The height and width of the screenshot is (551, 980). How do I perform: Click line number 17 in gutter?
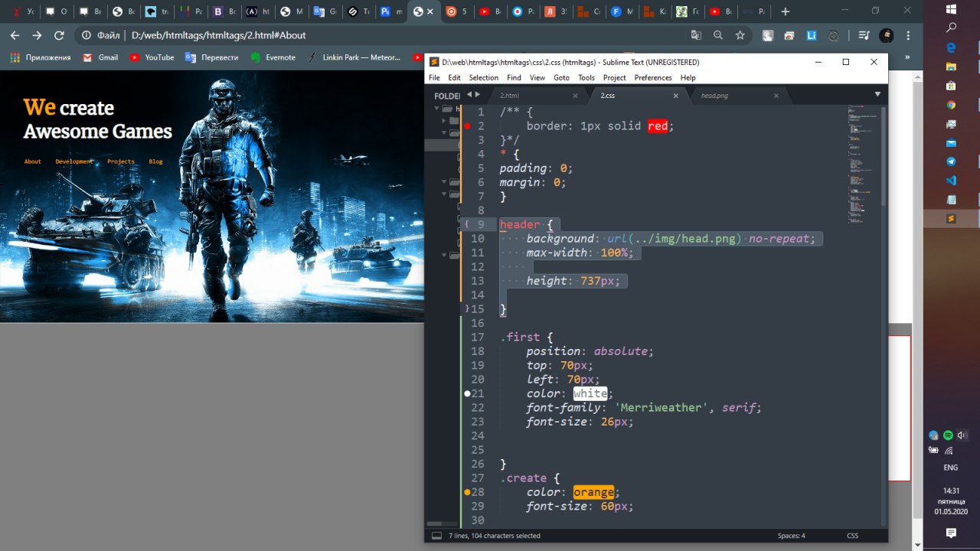(x=478, y=337)
